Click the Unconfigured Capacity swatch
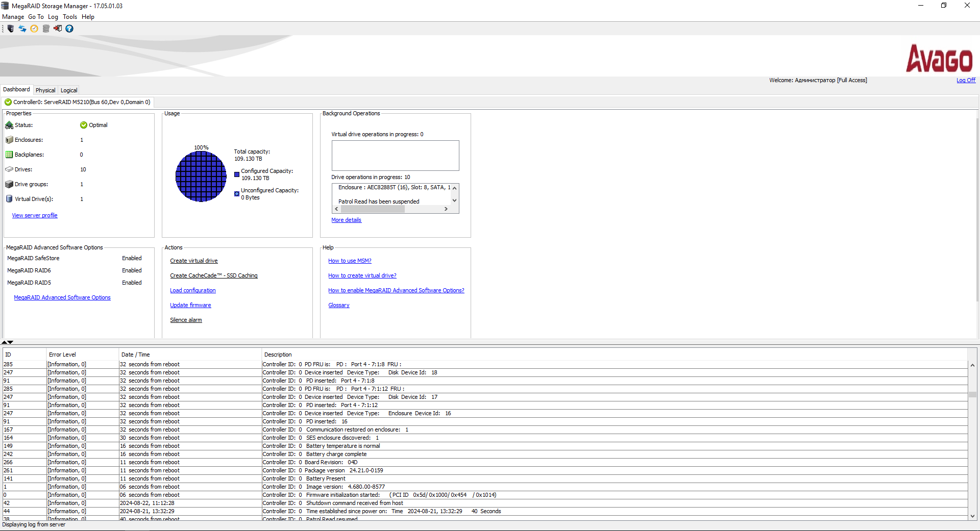980x531 pixels. [237, 194]
